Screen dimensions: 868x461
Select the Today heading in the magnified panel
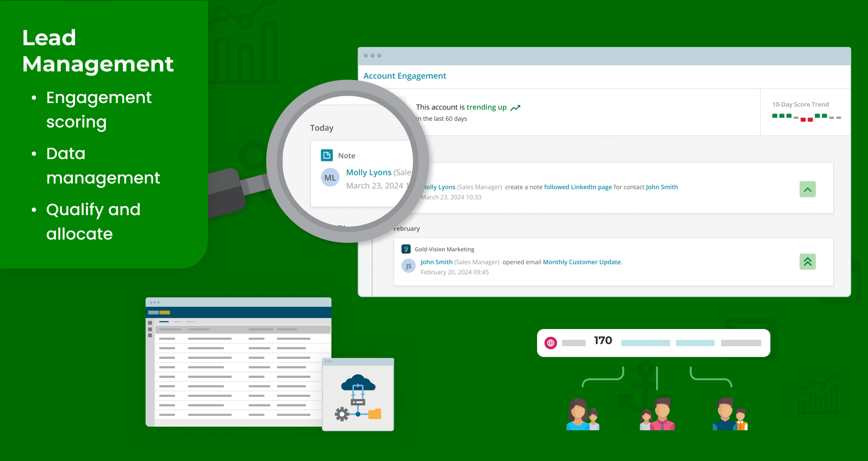pos(321,128)
